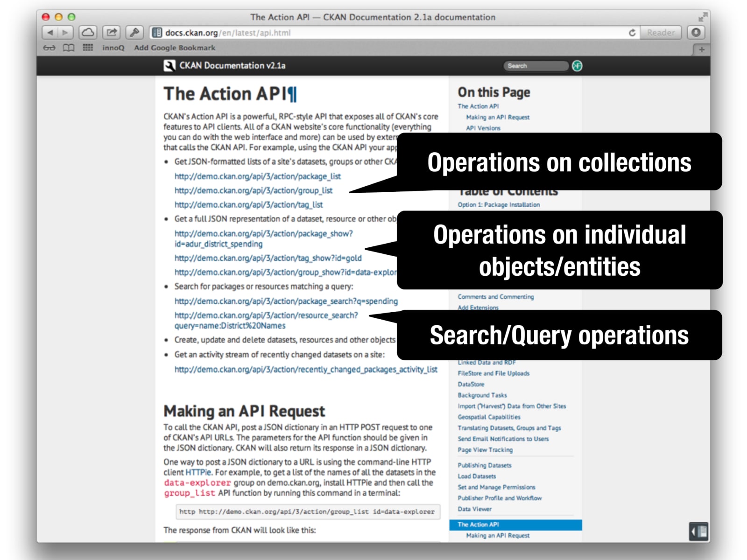Viewport: 747px width, 560px height.
Task: Open the tag_show?id=gold link
Action: tap(268, 258)
